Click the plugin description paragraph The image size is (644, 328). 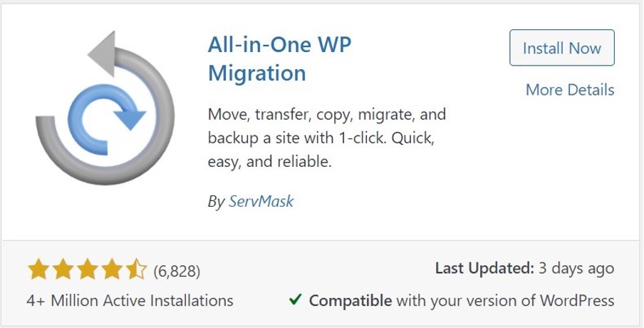click(x=326, y=138)
